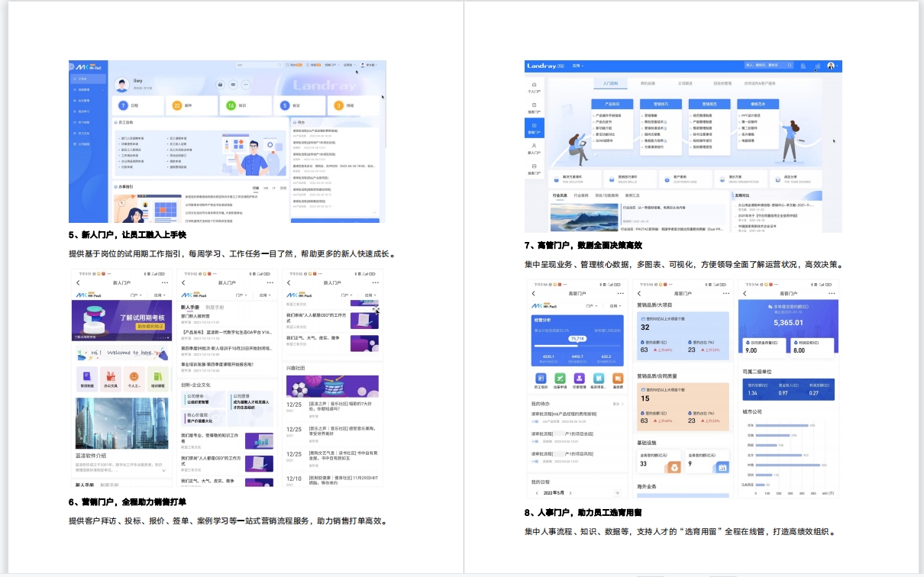This screenshot has width=924, height=577.
Task: Select the HR tab in 办事指引 panel
Action: coord(265,187)
